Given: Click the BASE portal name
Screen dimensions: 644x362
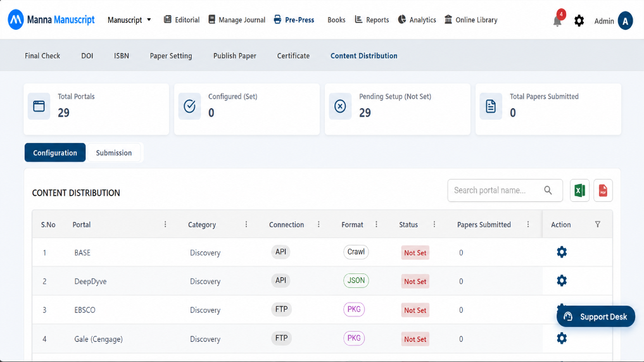Looking at the screenshot, I should pyautogui.click(x=82, y=253).
